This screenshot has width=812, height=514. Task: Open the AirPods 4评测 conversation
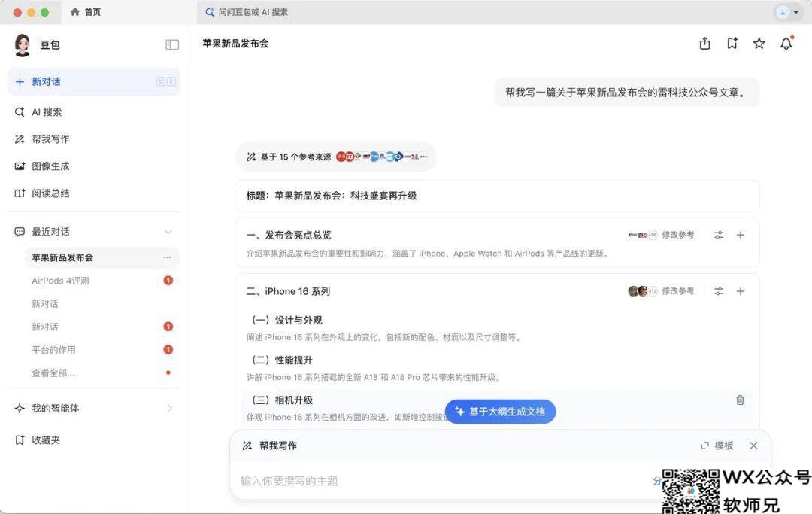60,281
